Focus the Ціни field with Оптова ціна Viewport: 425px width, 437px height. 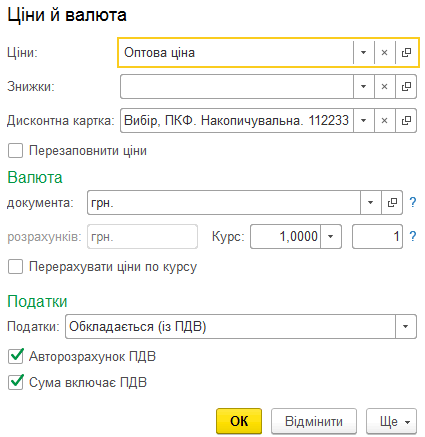236,53
